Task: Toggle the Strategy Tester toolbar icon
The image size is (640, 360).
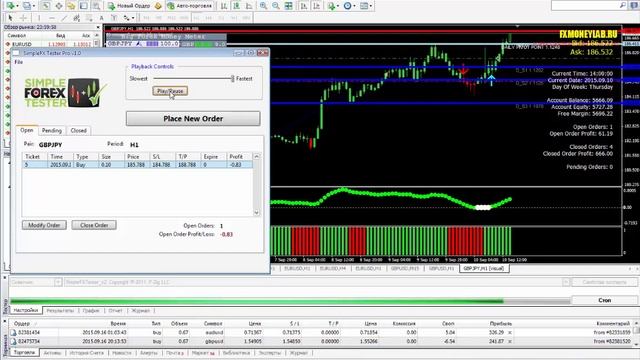Action: pyautogui.click(x=96, y=6)
